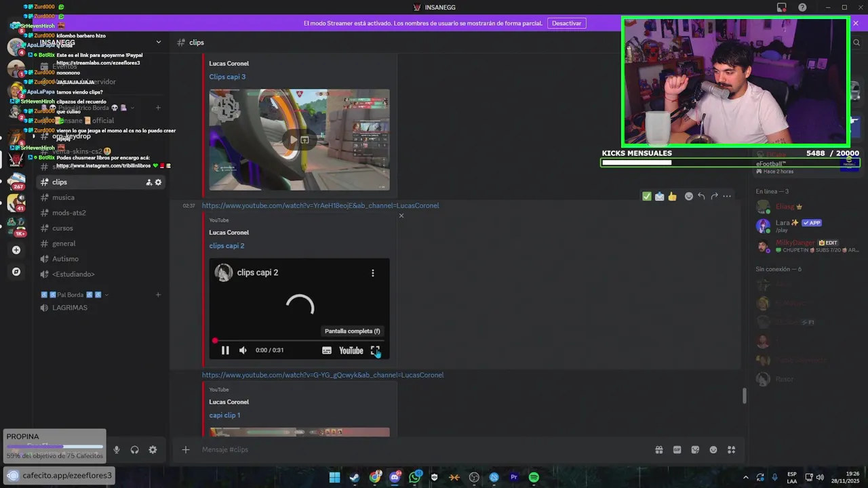Viewport: 868px width, 488px height.
Task: Click the Desactivar streamer mode button
Action: click(566, 23)
